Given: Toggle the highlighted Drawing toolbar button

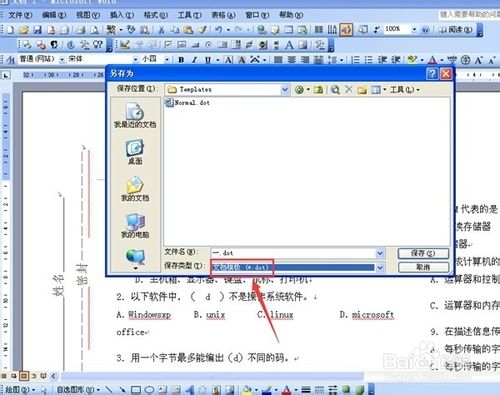Looking at the screenshot, I should 346,30.
